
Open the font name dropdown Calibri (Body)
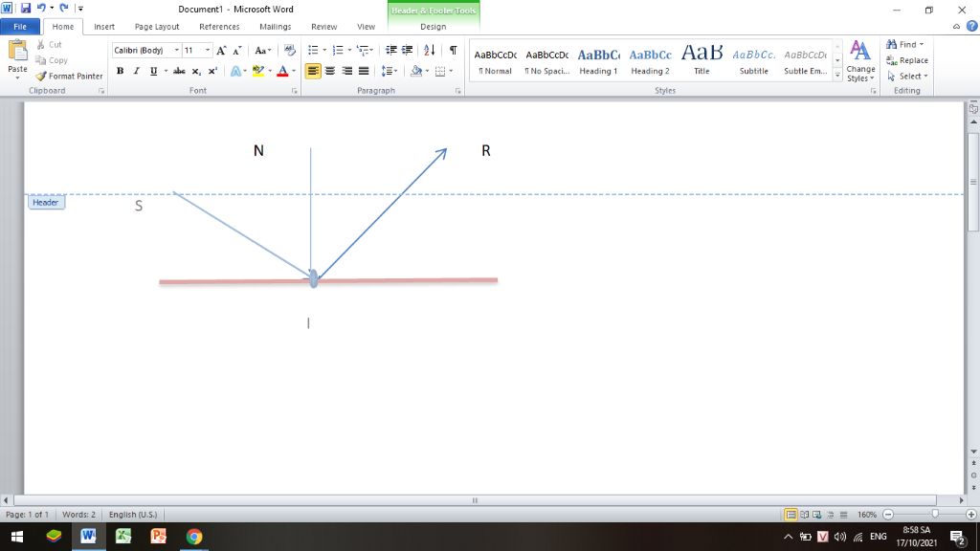(177, 50)
